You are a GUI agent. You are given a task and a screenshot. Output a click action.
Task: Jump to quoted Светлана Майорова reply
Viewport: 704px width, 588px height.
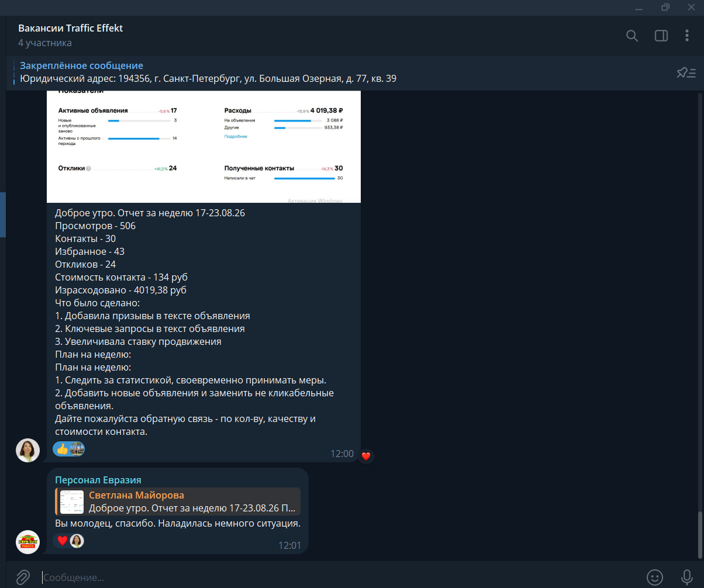(x=178, y=501)
